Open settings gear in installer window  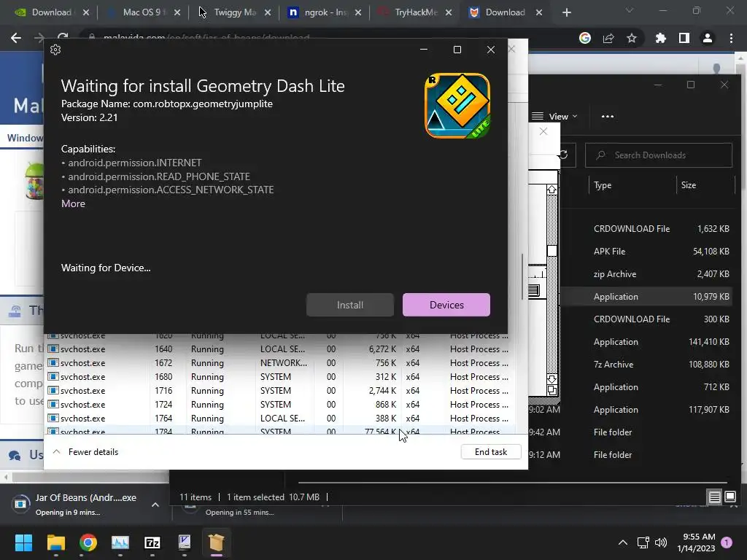55,50
